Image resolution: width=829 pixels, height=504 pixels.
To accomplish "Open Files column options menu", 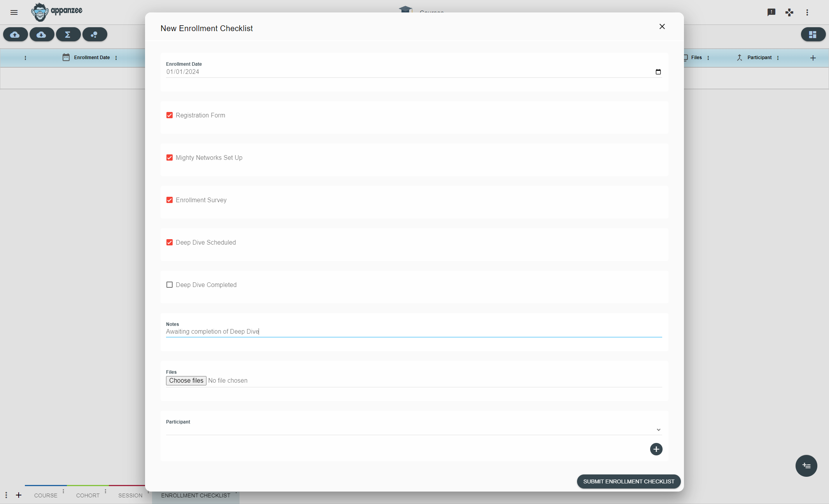I will tap(708, 58).
